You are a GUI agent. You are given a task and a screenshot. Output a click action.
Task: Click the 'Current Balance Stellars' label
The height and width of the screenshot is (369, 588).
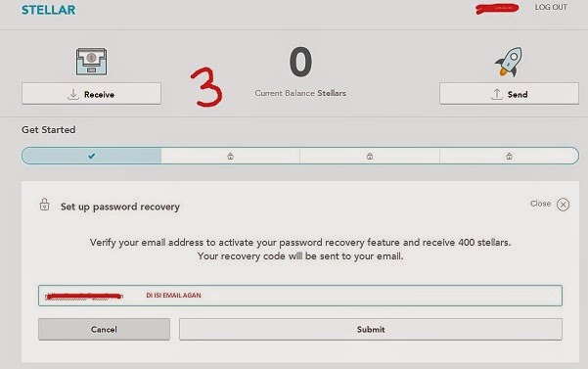tap(300, 93)
